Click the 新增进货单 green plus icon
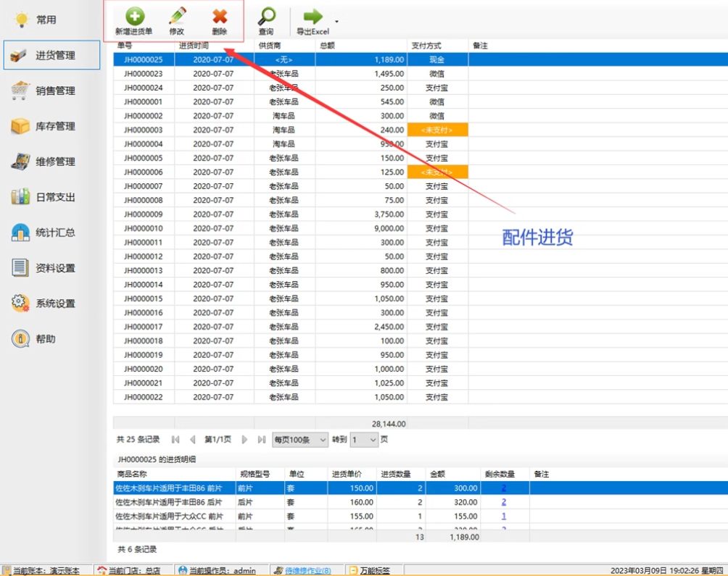The image size is (728, 576). [135, 16]
